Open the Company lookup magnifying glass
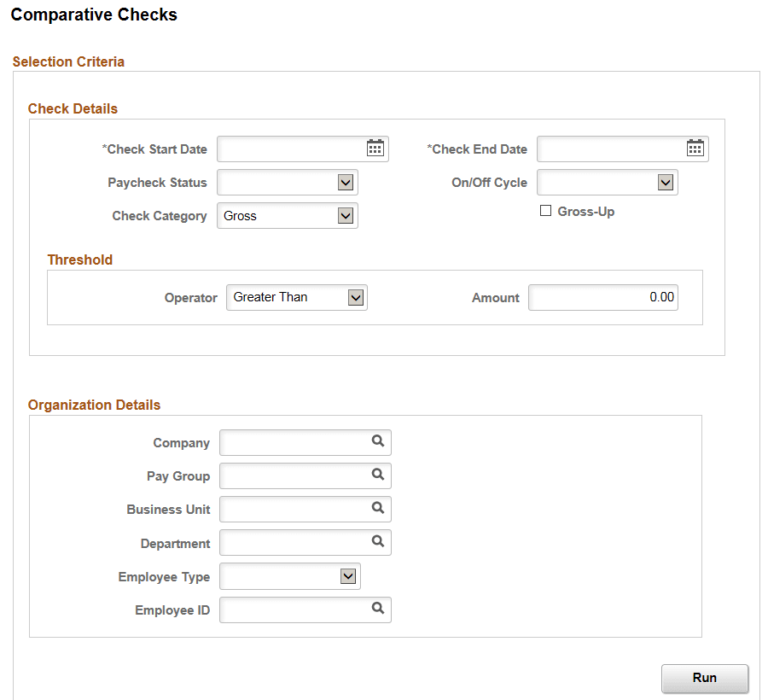This screenshot has height=700, width=768. tap(378, 442)
